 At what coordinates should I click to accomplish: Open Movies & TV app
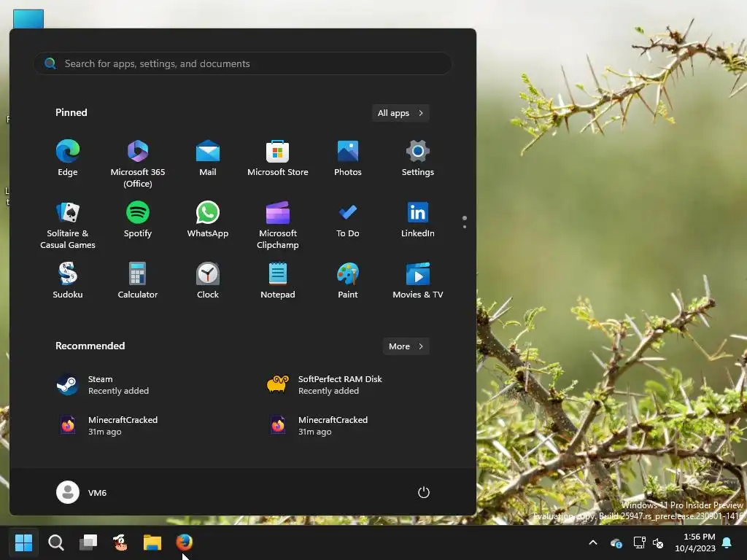tap(418, 281)
